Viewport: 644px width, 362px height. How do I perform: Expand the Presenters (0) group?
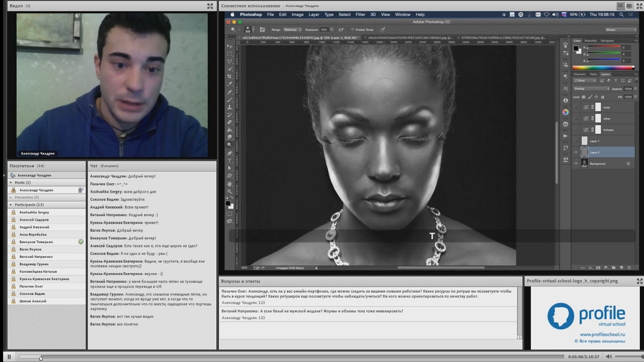click(x=11, y=197)
